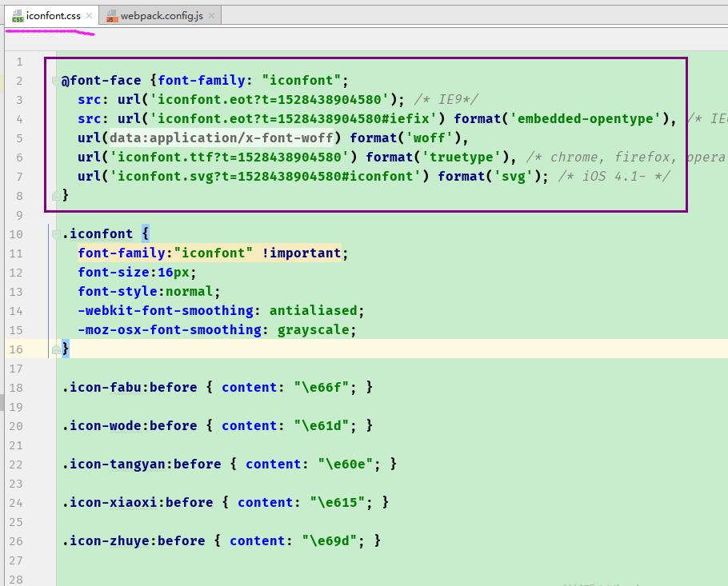Click the highlighted closing brace on line 16
The image size is (728, 586).
pos(66,349)
